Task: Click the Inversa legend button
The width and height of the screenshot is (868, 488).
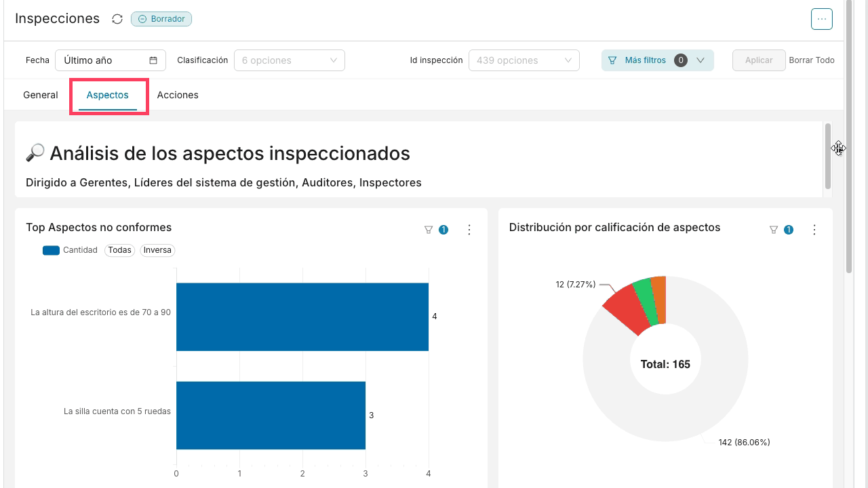Action: [x=157, y=250]
